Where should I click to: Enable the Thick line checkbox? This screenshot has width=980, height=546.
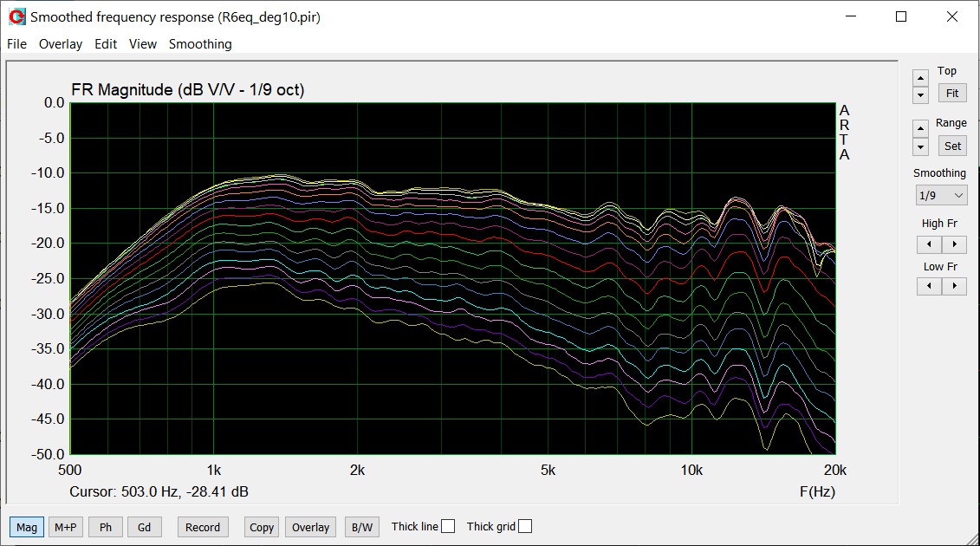(x=448, y=527)
